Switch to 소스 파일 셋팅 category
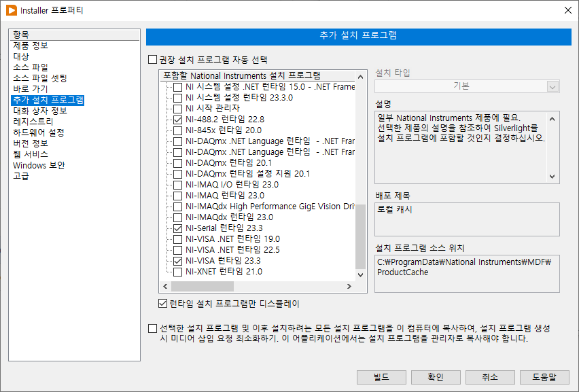 point(40,78)
